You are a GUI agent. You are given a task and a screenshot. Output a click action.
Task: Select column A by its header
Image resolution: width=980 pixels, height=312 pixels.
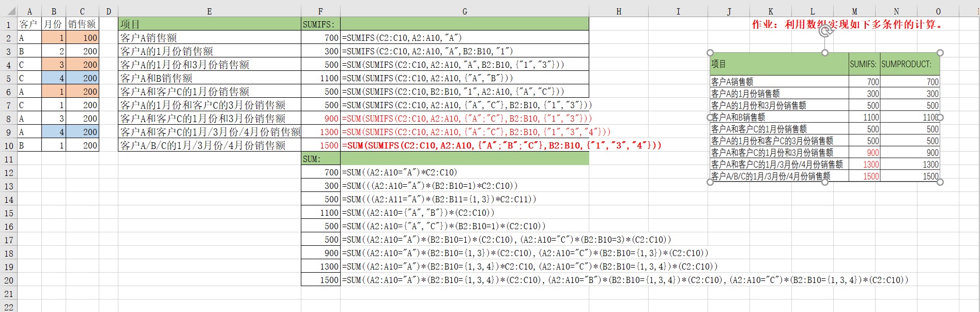pyautogui.click(x=29, y=11)
